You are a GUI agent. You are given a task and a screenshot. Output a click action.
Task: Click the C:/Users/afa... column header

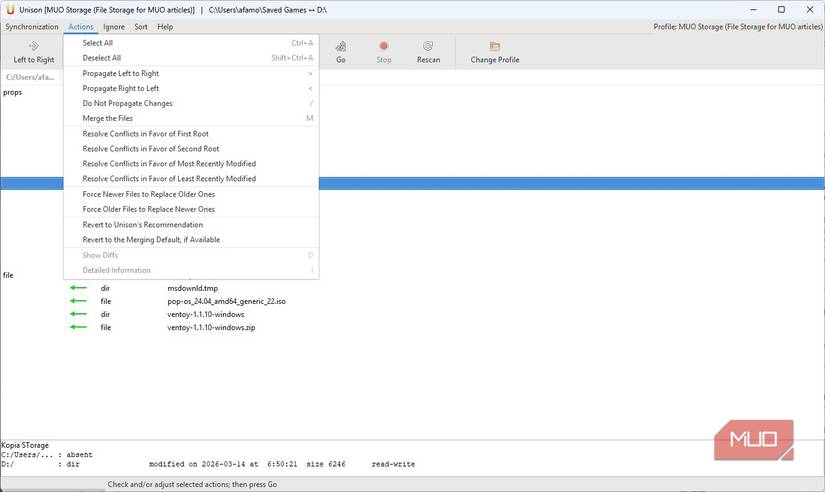31,77
